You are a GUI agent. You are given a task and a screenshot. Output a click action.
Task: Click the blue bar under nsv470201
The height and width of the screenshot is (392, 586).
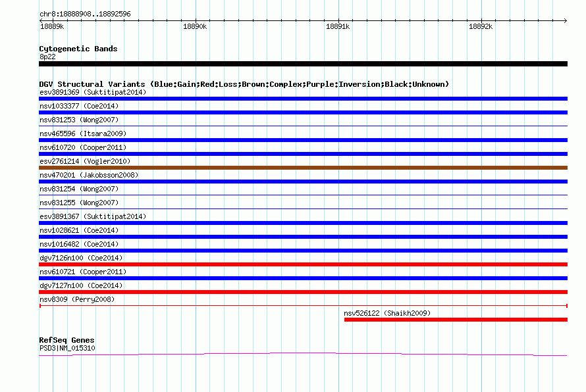[x=303, y=182]
